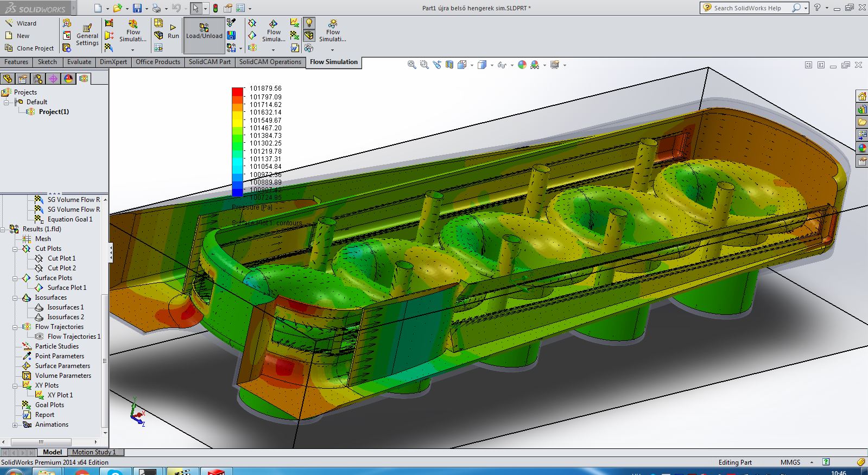Collapse the Cut Plots tree node
868x475 pixels.
click(x=15, y=249)
